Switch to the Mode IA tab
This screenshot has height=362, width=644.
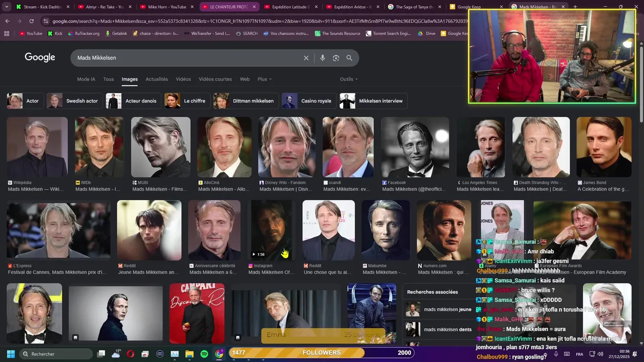86,79
